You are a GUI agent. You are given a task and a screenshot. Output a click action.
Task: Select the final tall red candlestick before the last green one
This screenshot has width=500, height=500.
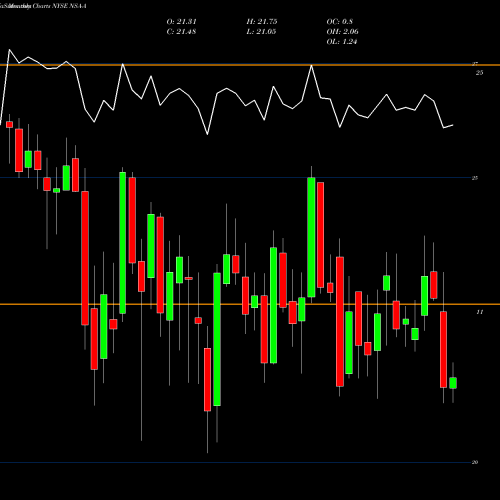pyautogui.click(x=443, y=349)
